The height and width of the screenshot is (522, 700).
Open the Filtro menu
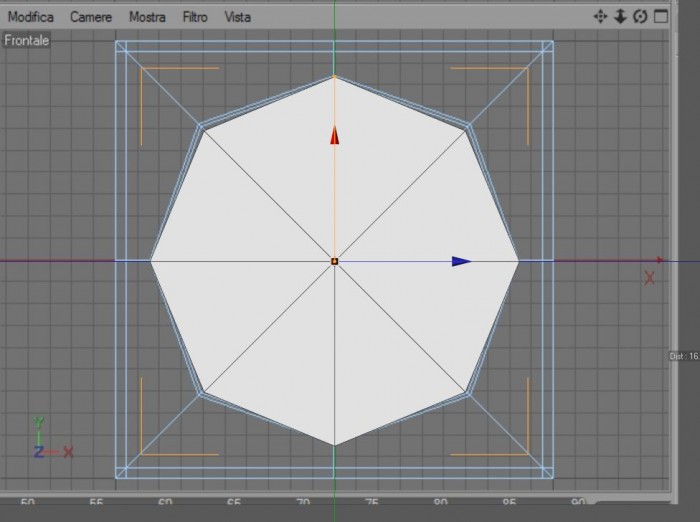tap(195, 17)
